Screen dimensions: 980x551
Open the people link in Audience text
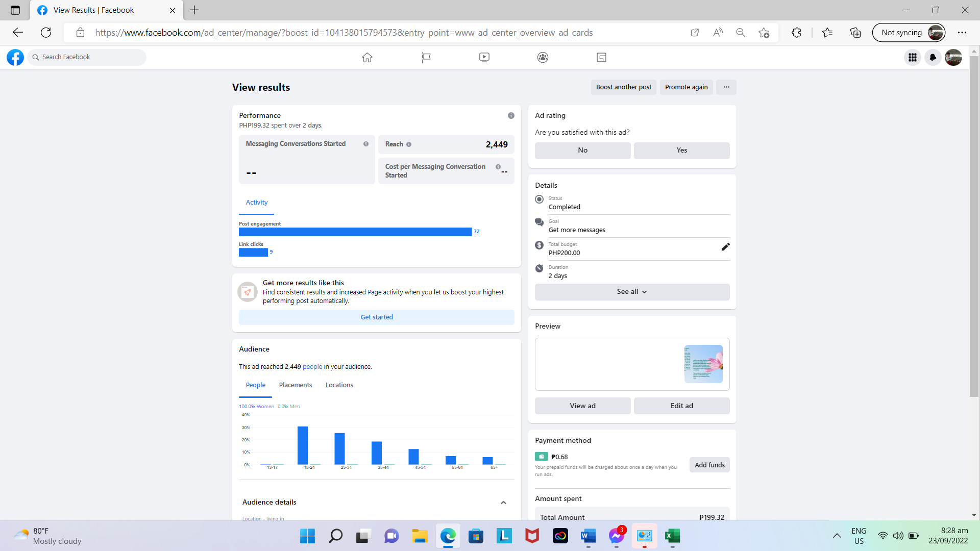coord(312,367)
